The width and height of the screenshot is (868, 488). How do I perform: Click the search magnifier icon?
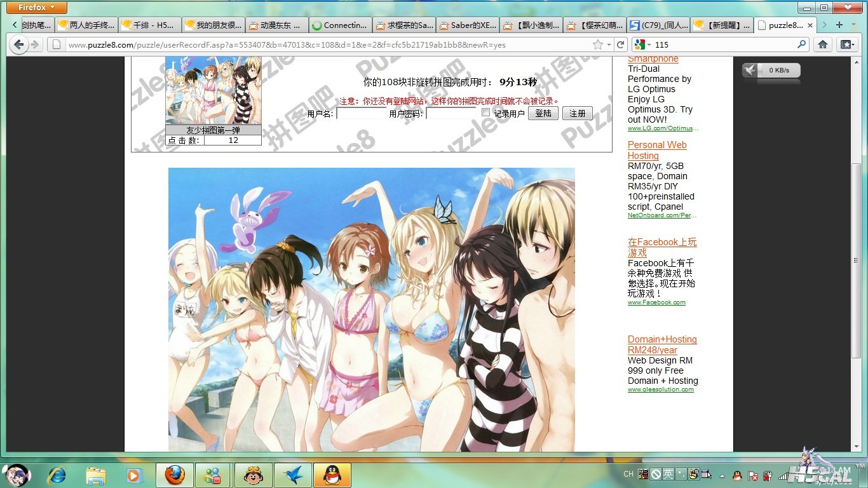coord(801,44)
